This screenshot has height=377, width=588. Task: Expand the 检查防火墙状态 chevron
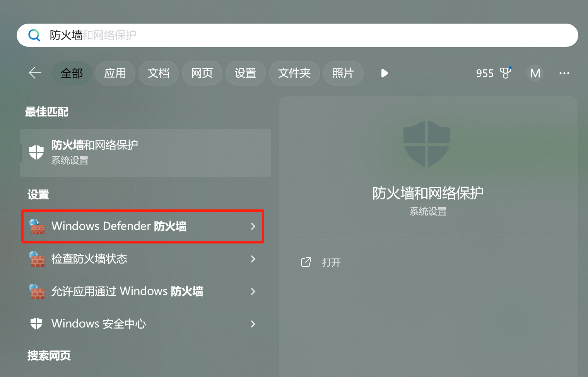pos(253,259)
